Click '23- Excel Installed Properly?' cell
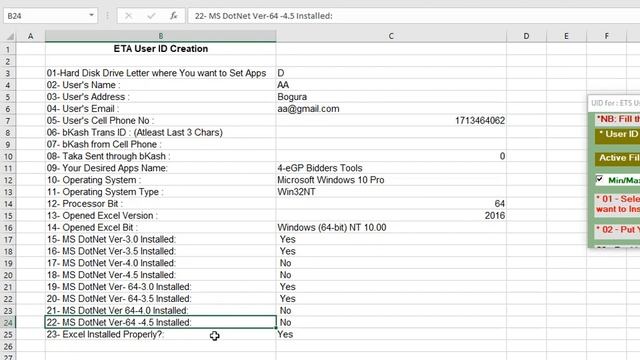This screenshot has height=360, width=640. coord(160,334)
